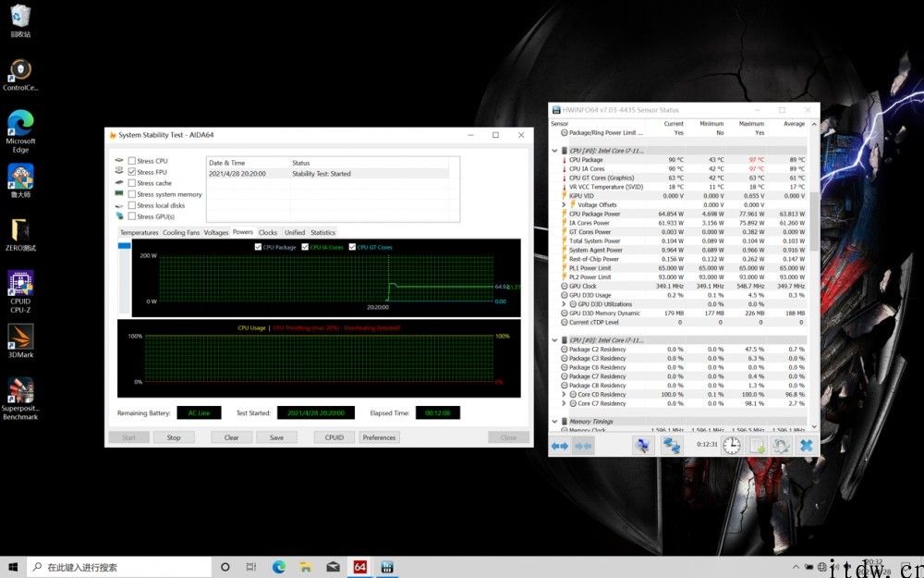Open the 3DMark desktop shortcut
Viewport: 924px width, 578px height.
click(x=20, y=341)
